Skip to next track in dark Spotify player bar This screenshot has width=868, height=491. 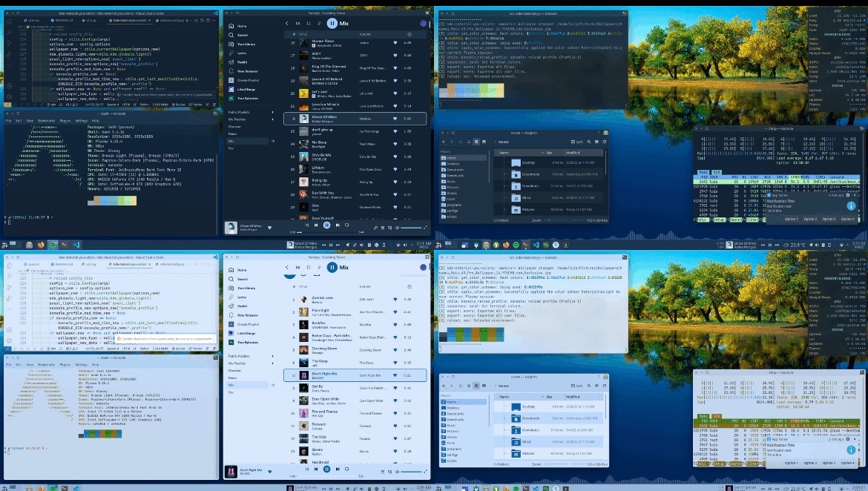[337, 225]
